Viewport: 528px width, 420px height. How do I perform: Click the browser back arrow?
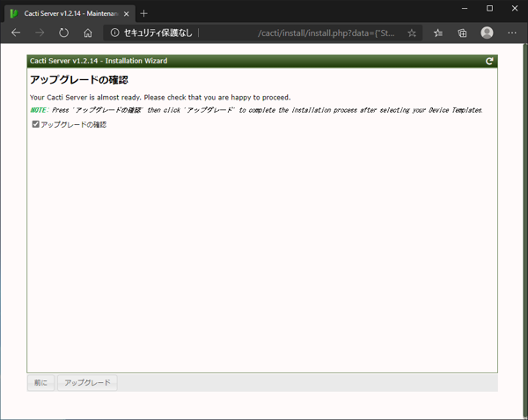(16, 33)
